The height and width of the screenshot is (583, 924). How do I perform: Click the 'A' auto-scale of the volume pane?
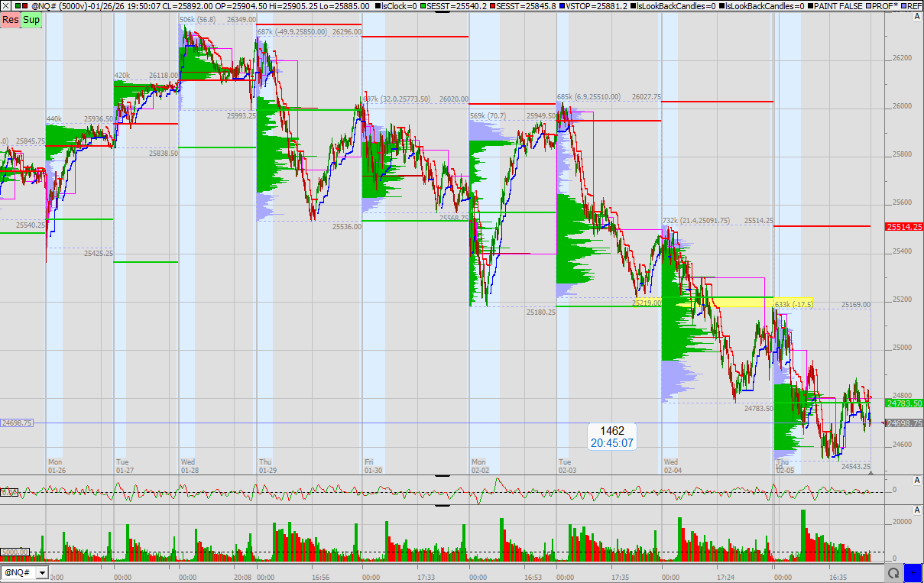pyautogui.click(x=916, y=510)
